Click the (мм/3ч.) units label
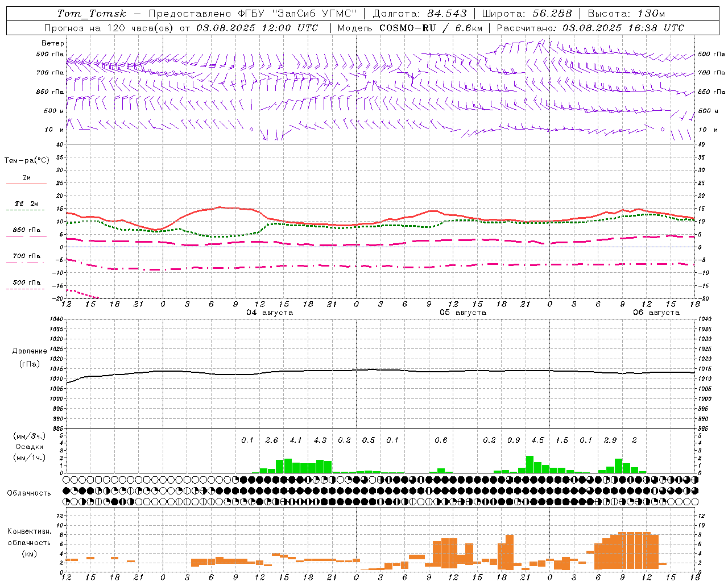 (30, 436)
